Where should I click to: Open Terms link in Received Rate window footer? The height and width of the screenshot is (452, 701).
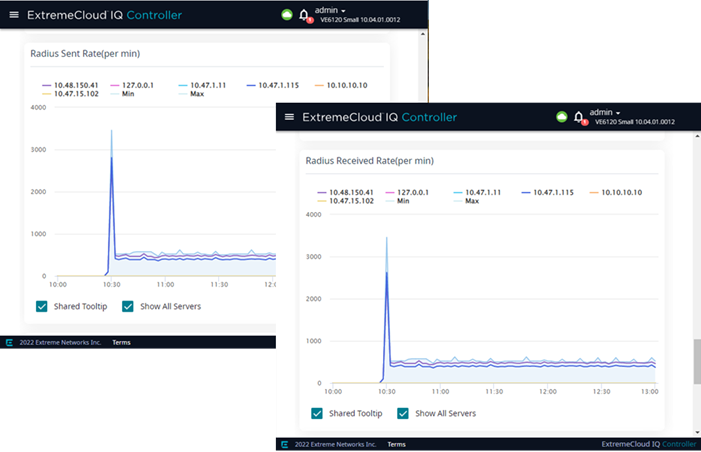pos(396,444)
